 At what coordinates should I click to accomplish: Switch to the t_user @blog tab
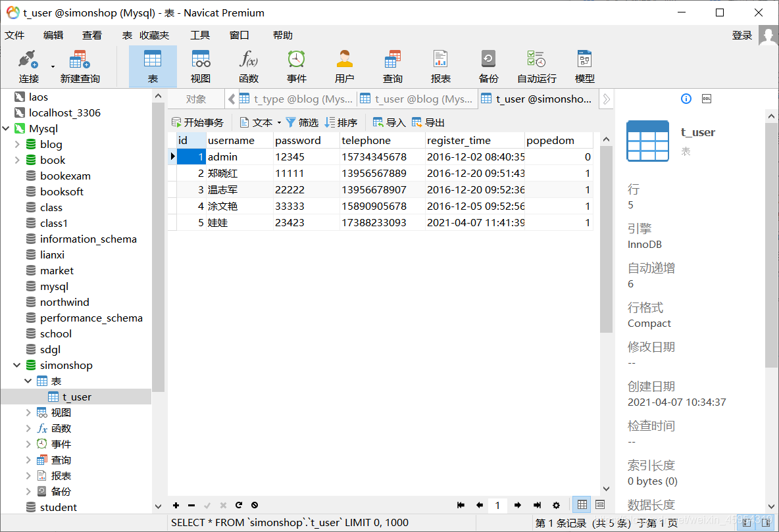[417, 99]
